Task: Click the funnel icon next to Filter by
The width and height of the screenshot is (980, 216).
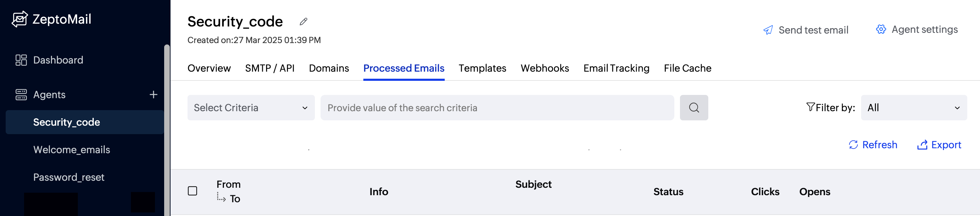Action: pos(810,107)
